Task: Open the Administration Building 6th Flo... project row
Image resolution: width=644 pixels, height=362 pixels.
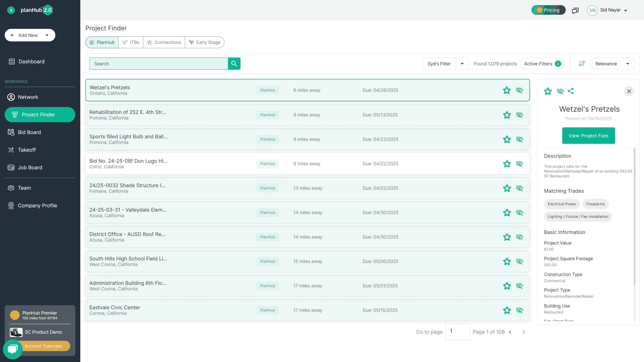Action: (308, 286)
